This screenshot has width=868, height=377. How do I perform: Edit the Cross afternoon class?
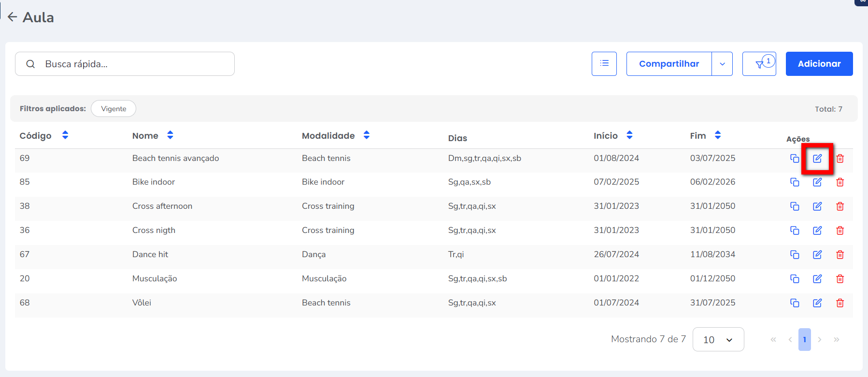(x=817, y=206)
